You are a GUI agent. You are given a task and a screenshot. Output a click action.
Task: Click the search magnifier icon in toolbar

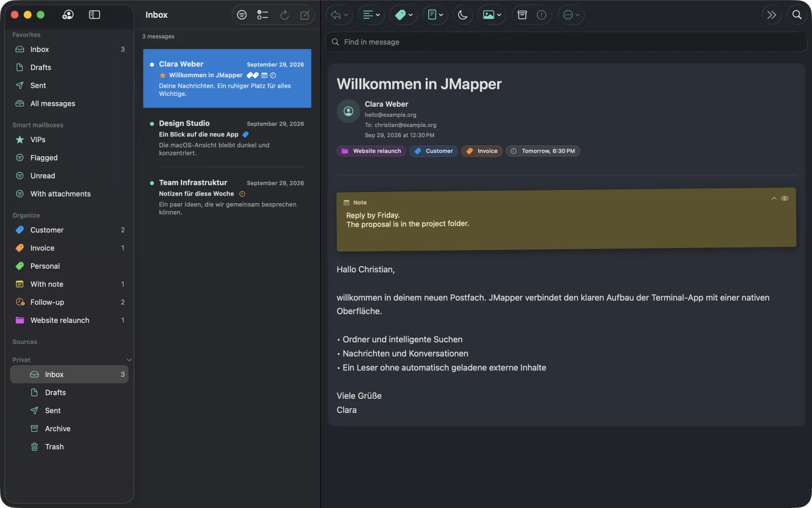(x=797, y=15)
